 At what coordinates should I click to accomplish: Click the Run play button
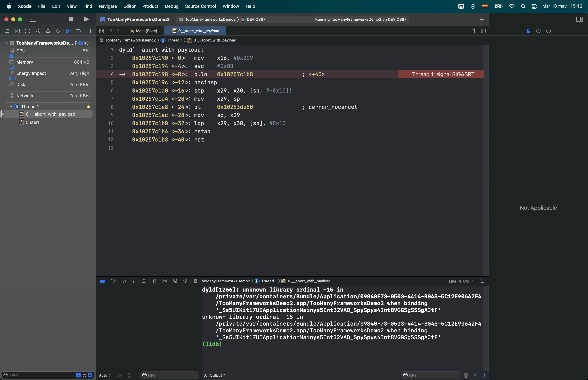click(86, 19)
